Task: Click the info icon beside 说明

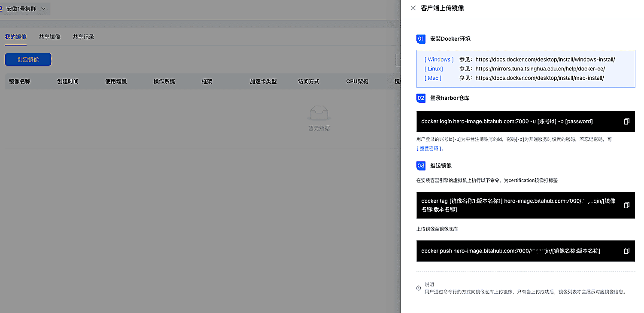Action: click(419, 288)
